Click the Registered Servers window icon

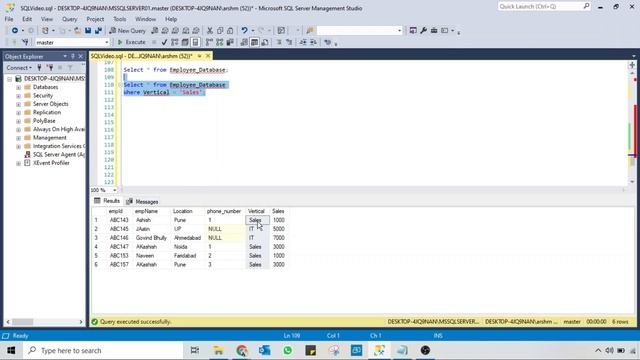tap(413, 31)
